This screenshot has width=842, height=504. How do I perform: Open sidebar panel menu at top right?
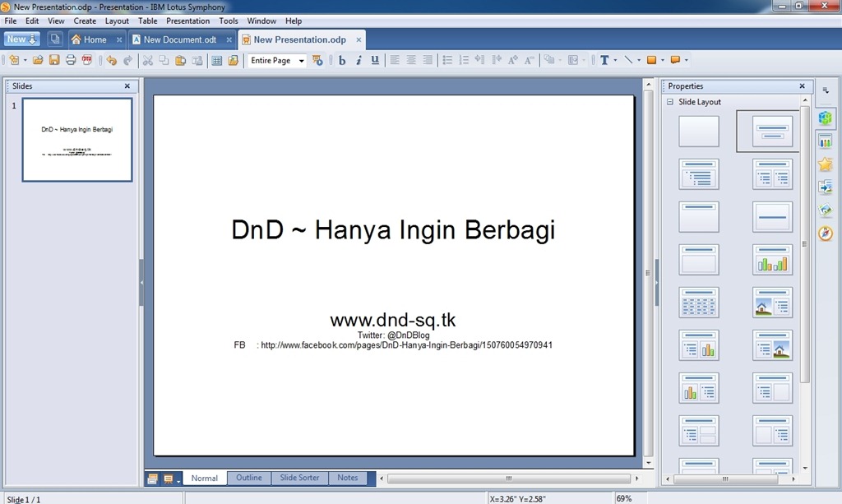(x=826, y=90)
